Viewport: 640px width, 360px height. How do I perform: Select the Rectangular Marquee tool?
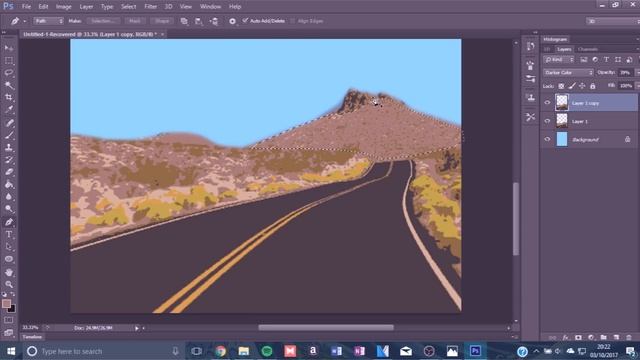point(9,60)
